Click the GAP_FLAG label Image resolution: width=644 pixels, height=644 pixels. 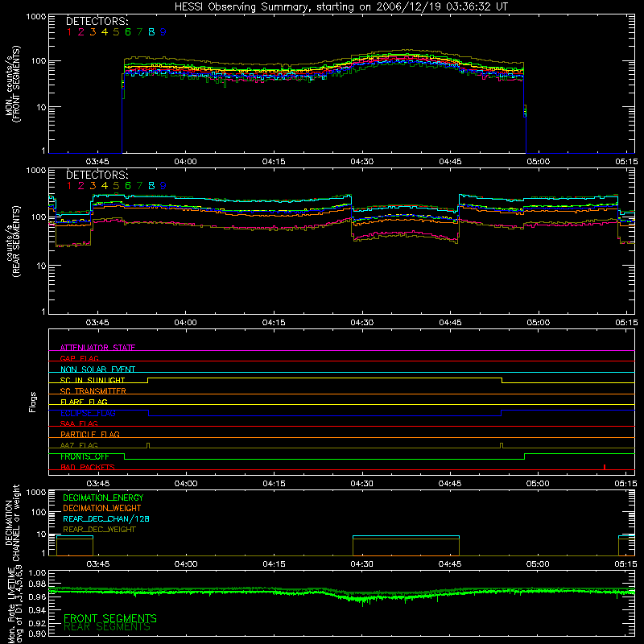pyautogui.click(x=79, y=358)
